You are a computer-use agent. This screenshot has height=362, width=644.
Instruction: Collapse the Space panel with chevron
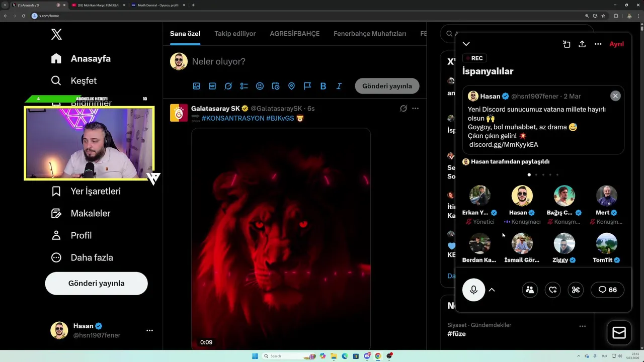point(466,44)
